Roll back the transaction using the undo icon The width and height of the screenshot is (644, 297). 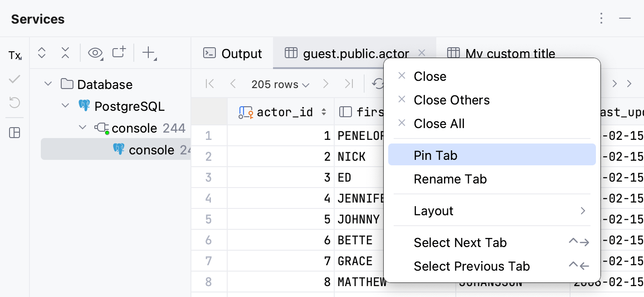pyautogui.click(x=14, y=103)
